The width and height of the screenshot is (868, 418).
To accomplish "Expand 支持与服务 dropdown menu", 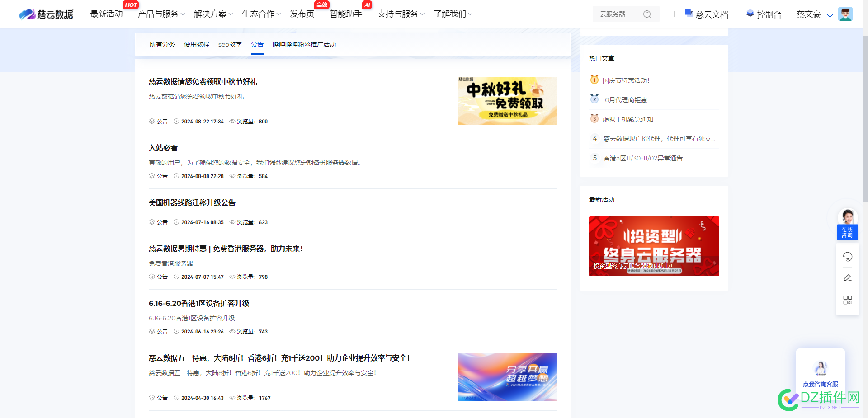I will coord(401,14).
